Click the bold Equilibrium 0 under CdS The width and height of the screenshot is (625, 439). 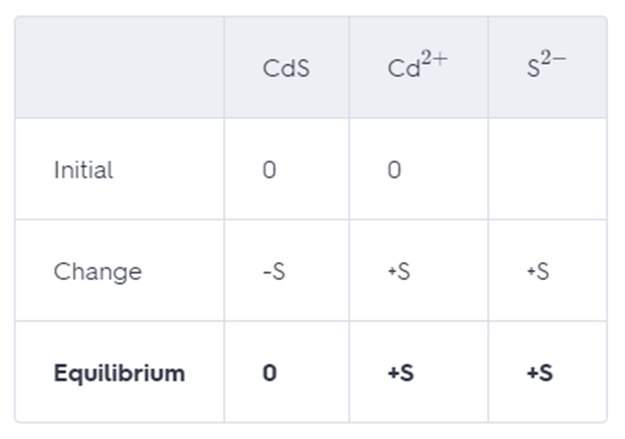pos(269,374)
